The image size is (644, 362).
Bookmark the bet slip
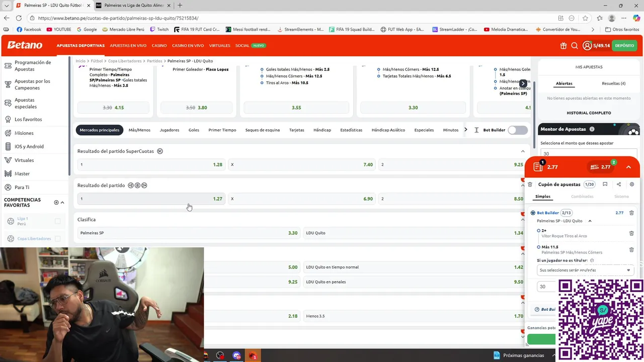tap(605, 185)
